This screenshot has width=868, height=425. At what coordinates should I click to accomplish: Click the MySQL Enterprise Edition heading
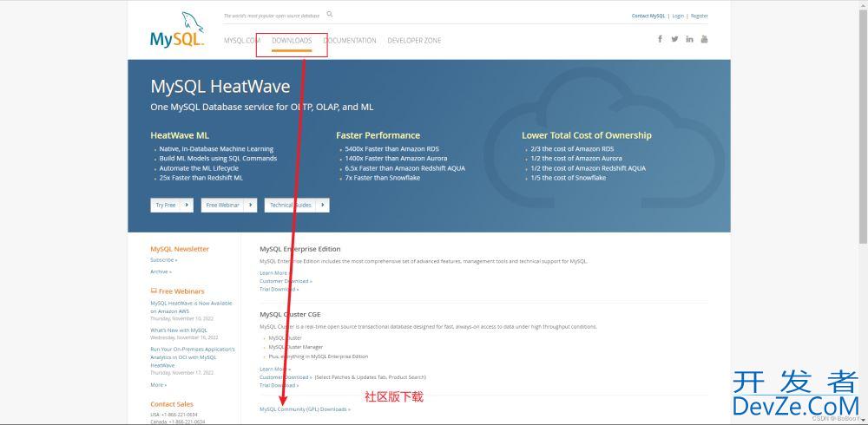coord(300,249)
